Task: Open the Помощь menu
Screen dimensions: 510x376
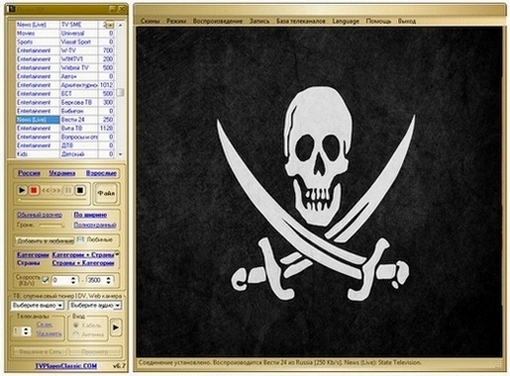Action: tap(378, 21)
